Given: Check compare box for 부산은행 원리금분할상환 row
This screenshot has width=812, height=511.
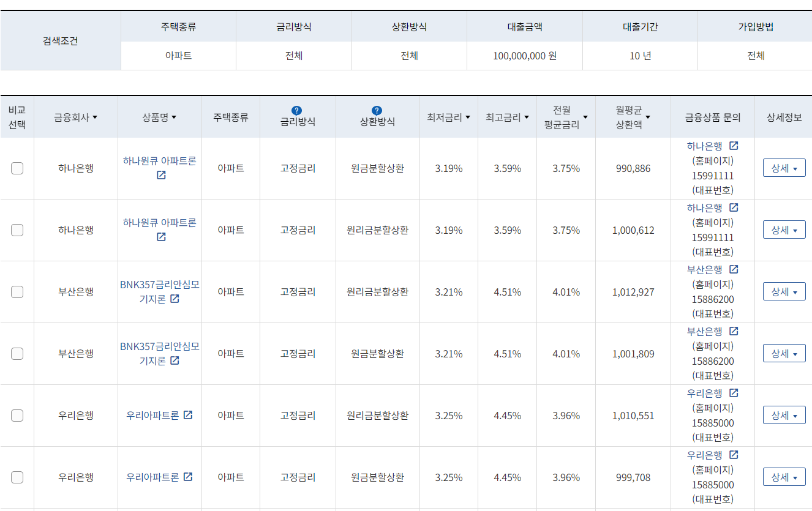Looking at the screenshot, I should tap(17, 292).
